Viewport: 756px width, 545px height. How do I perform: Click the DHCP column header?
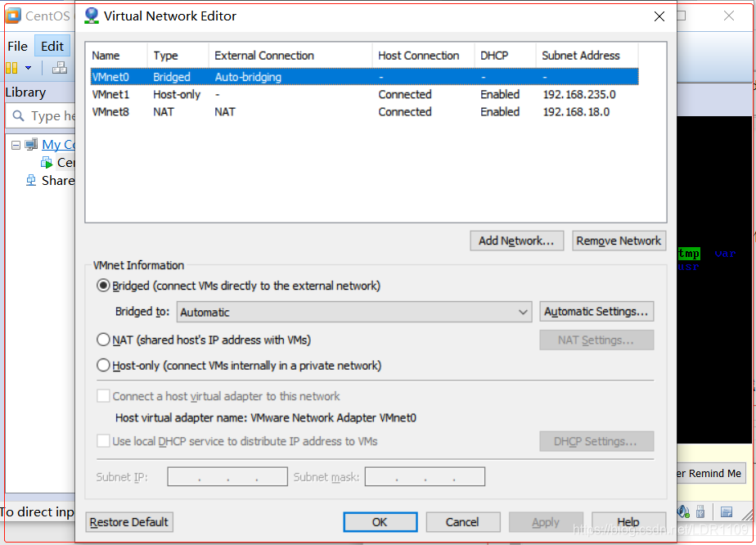click(506, 56)
